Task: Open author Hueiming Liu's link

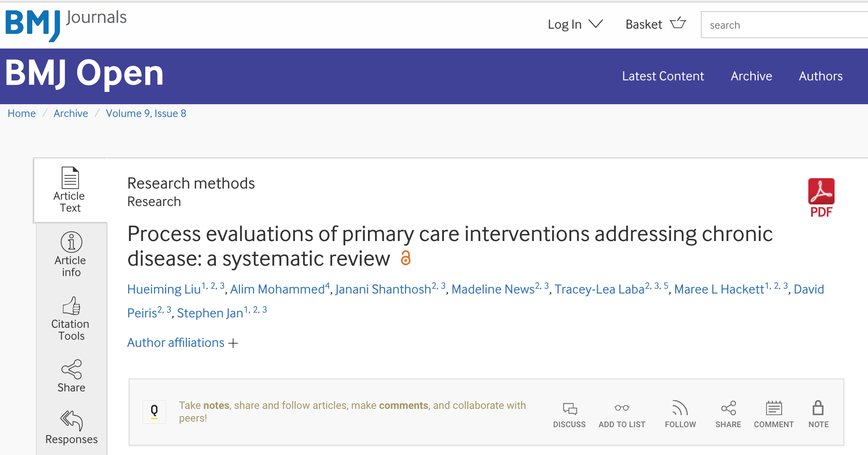Action: pos(164,289)
